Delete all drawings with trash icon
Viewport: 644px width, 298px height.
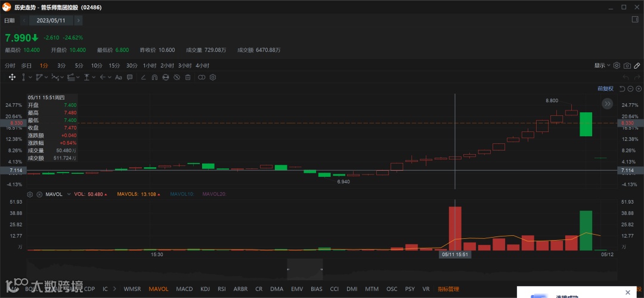pyautogui.click(x=188, y=77)
